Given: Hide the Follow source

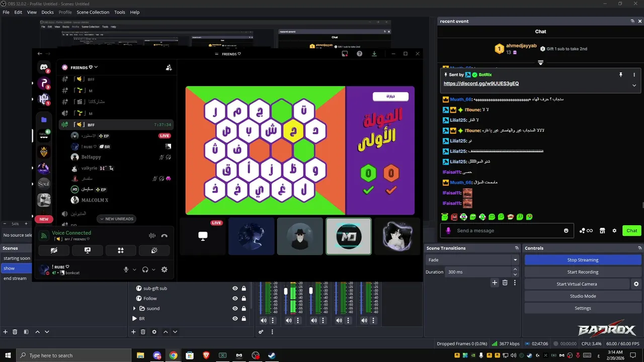Looking at the screenshot, I should [x=235, y=299].
